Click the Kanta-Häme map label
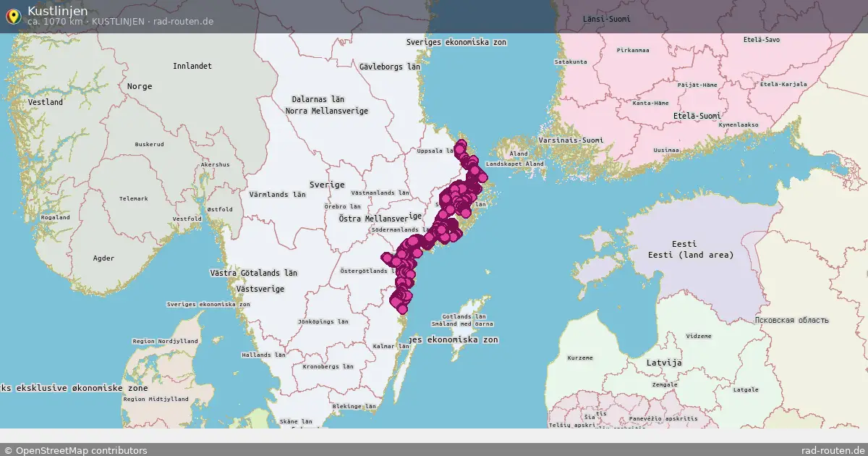This screenshot has width=868, height=456. click(x=650, y=103)
